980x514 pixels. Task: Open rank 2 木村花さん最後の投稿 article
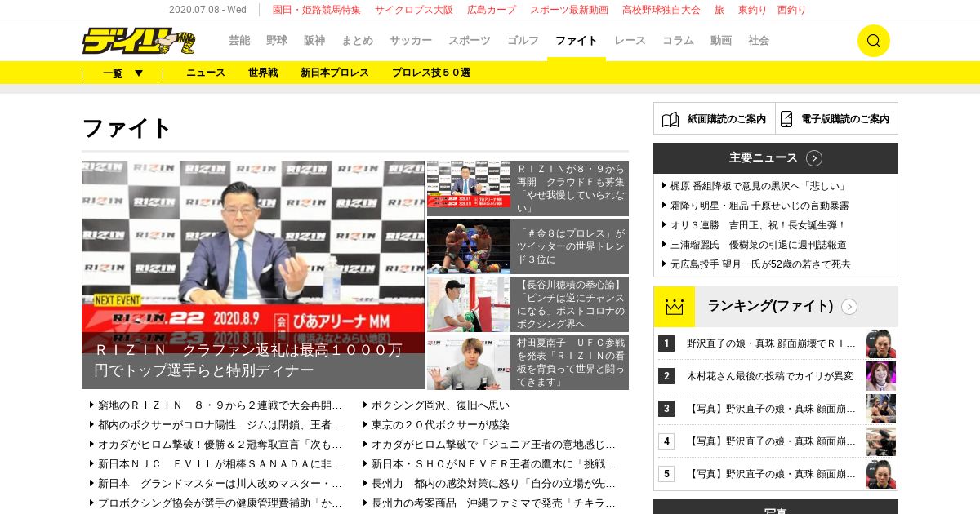(x=774, y=376)
